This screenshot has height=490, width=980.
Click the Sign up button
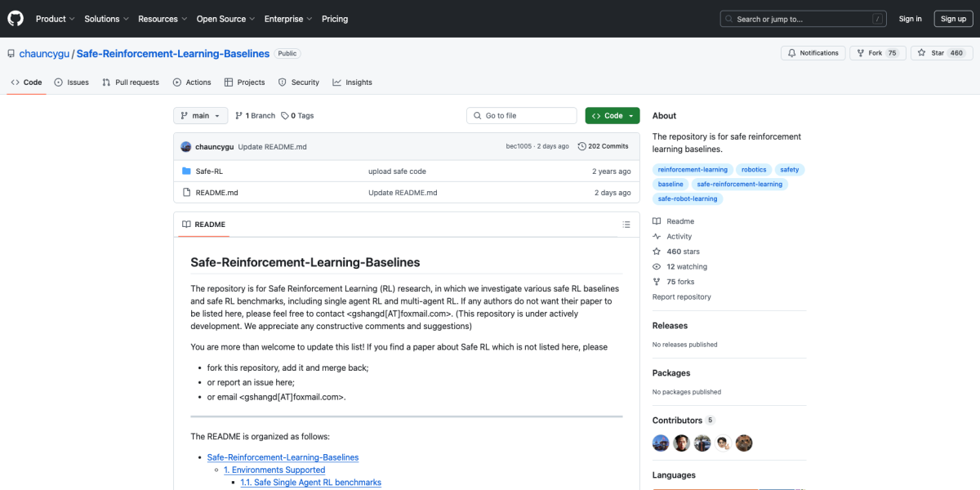953,18
